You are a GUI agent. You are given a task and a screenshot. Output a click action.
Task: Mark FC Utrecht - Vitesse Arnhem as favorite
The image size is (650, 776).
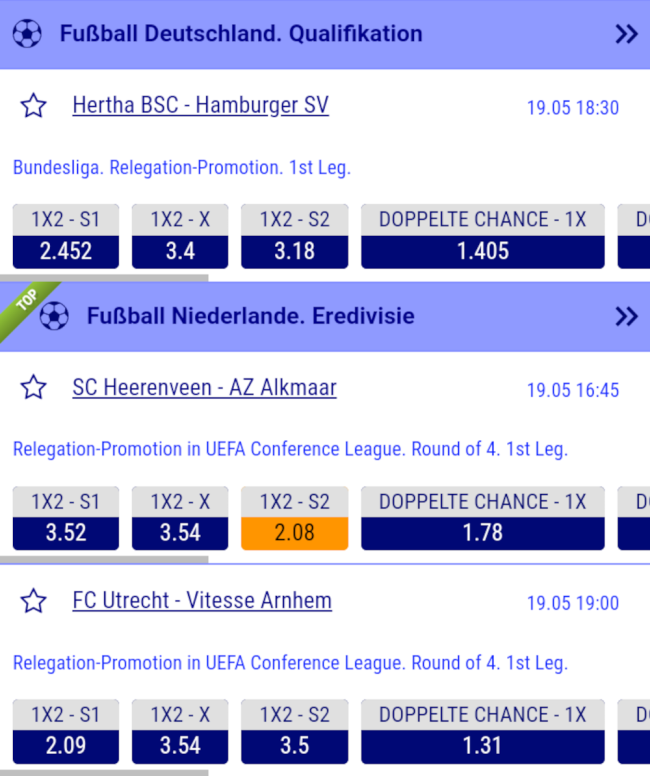(34, 601)
